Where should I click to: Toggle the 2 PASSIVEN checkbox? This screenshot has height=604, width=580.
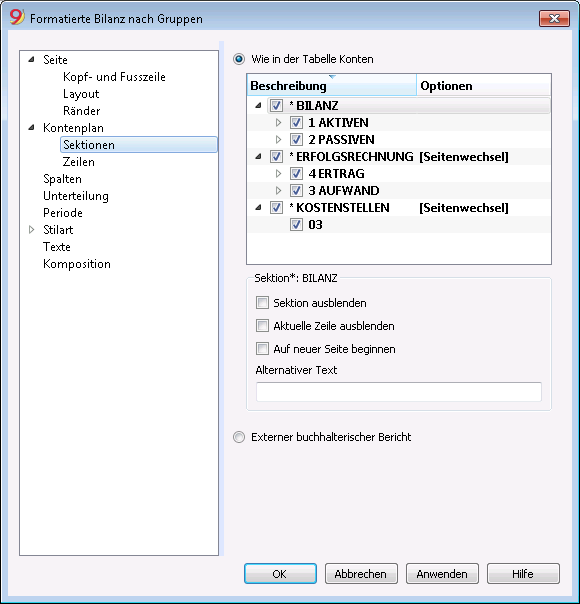pyautogui.click(x=296, y=139)
